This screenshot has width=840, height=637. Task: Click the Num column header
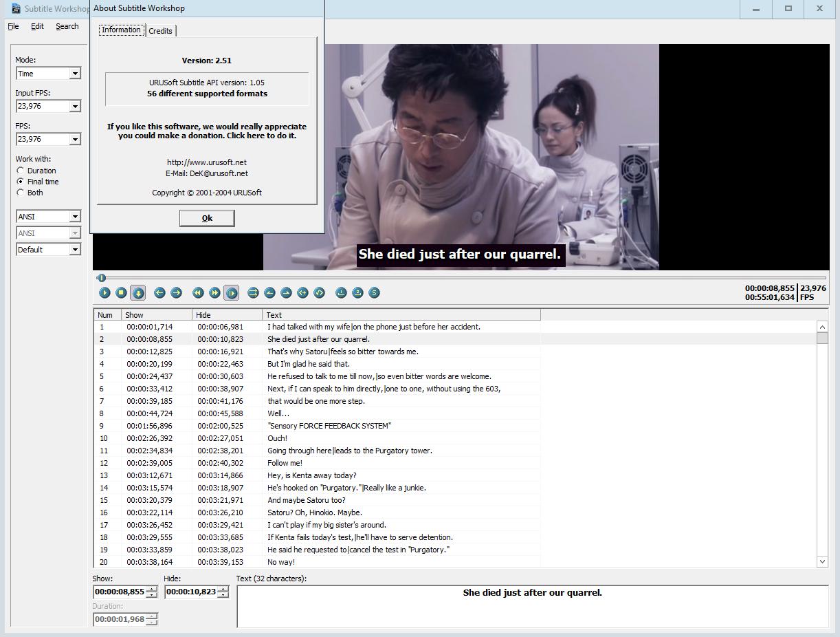coord(108,315)
